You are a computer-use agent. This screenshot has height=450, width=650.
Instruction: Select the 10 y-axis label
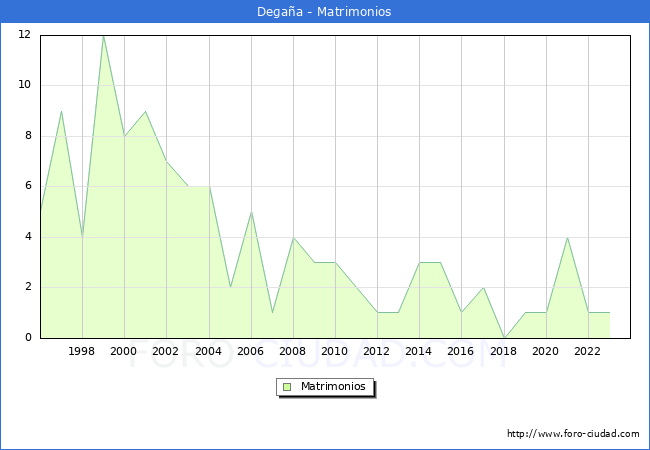point(24,85)
